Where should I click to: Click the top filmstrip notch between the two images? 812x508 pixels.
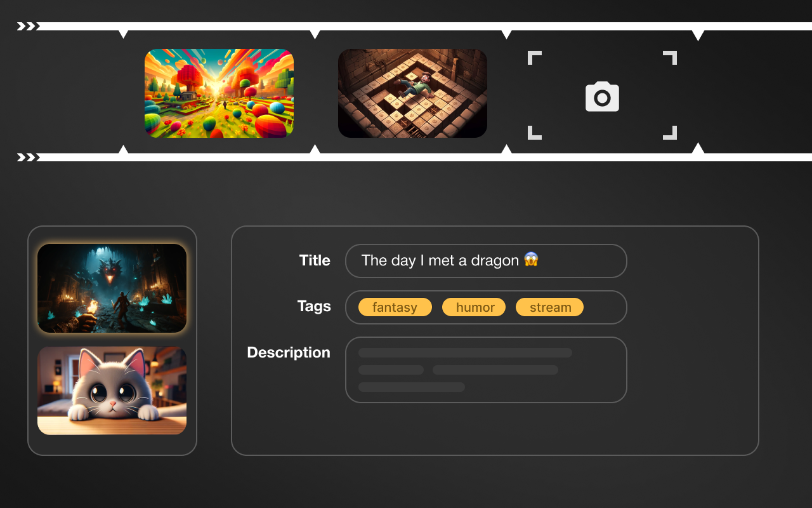point(315,34)
